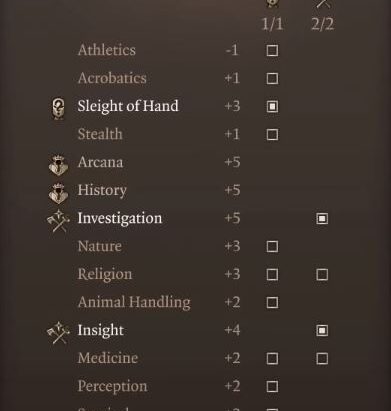Viewport: 391px width, 411px height.
Task: Click the Perception skill name
Action: [x=112, y=387]
